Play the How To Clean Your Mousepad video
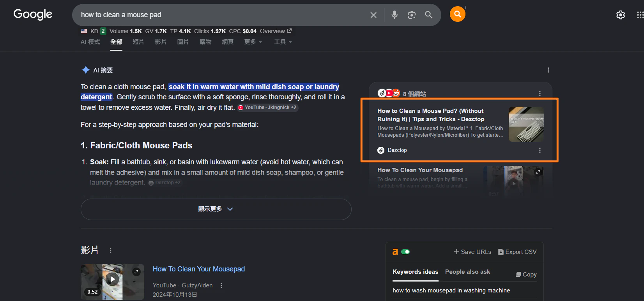644x301 pixels. coord(112,279)
